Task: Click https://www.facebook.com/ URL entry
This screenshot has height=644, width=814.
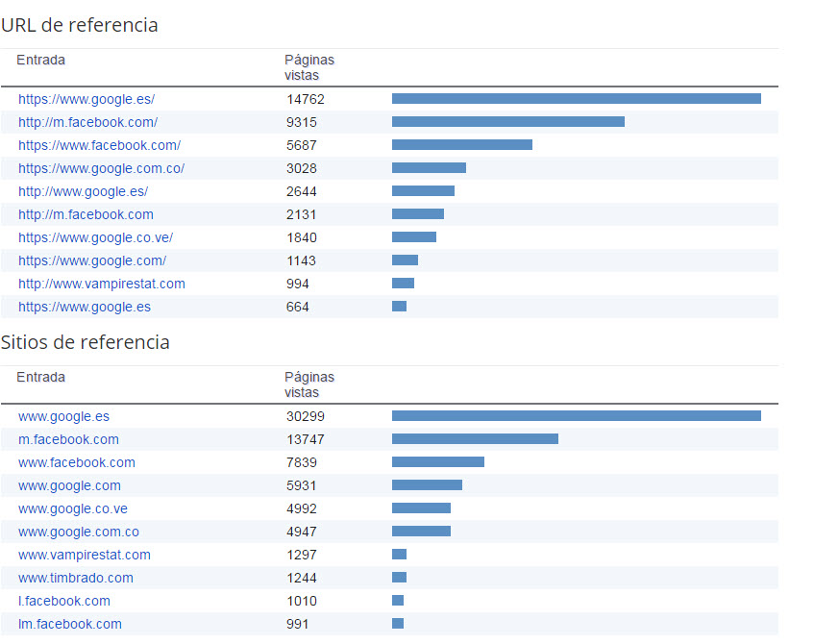Action: tap(99, 145)
